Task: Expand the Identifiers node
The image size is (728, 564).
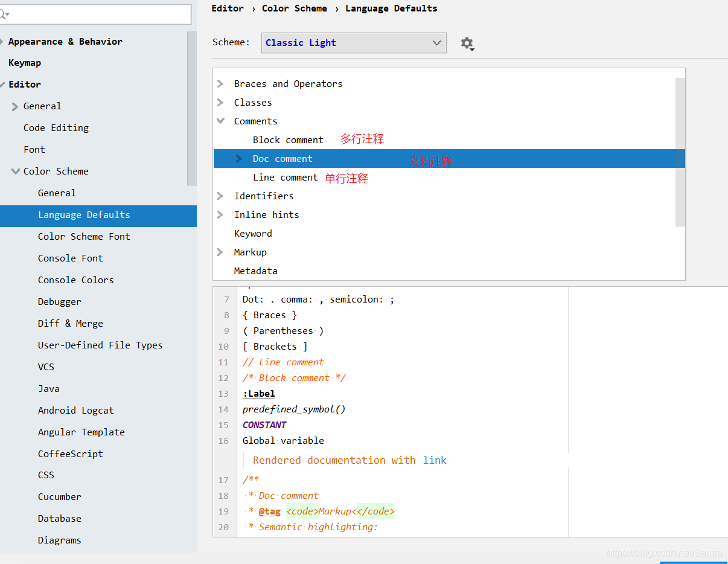Action: (x=220, y=196)
